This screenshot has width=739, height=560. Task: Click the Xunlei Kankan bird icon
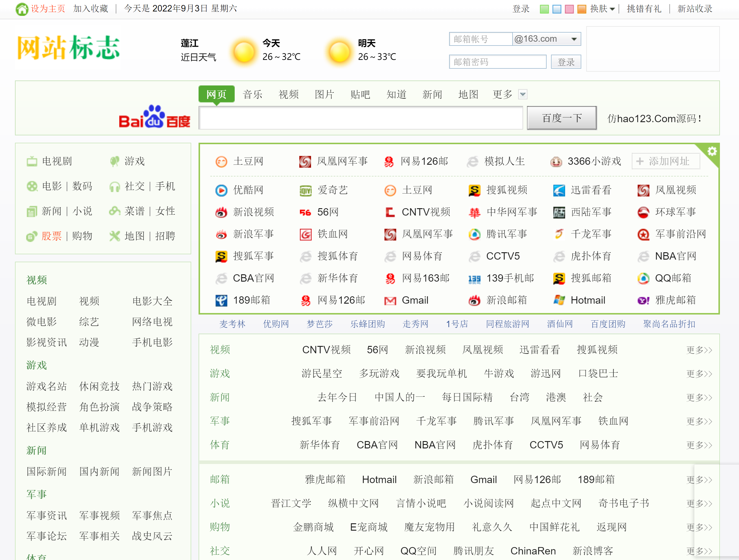[x=559, y=190]
